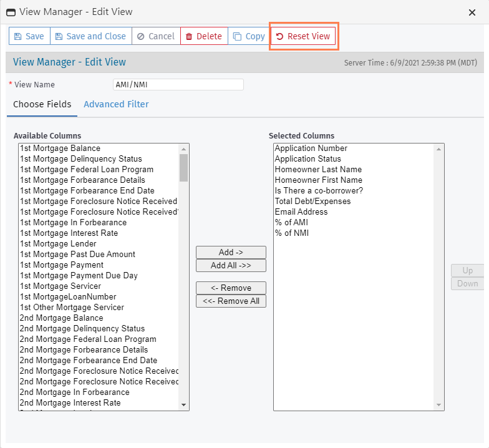489x448 pixels.
Task: Click in the View Name text field
Action: click(178, 85)
